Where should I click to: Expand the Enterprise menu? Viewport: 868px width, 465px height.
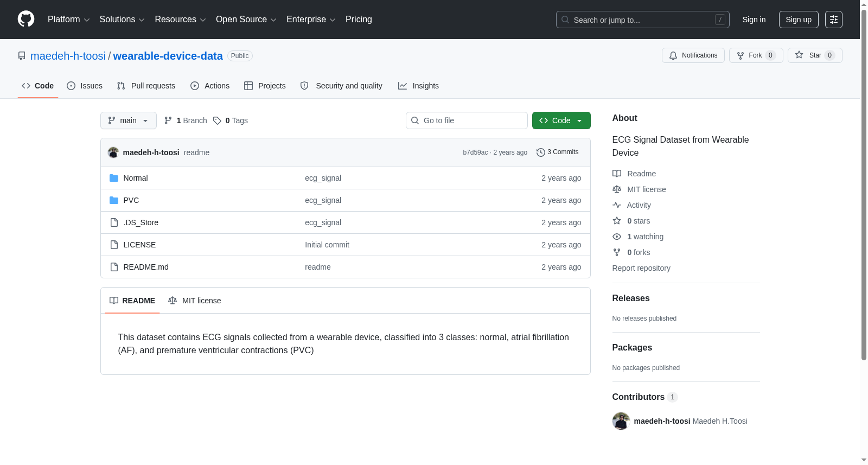click(311, 20)
